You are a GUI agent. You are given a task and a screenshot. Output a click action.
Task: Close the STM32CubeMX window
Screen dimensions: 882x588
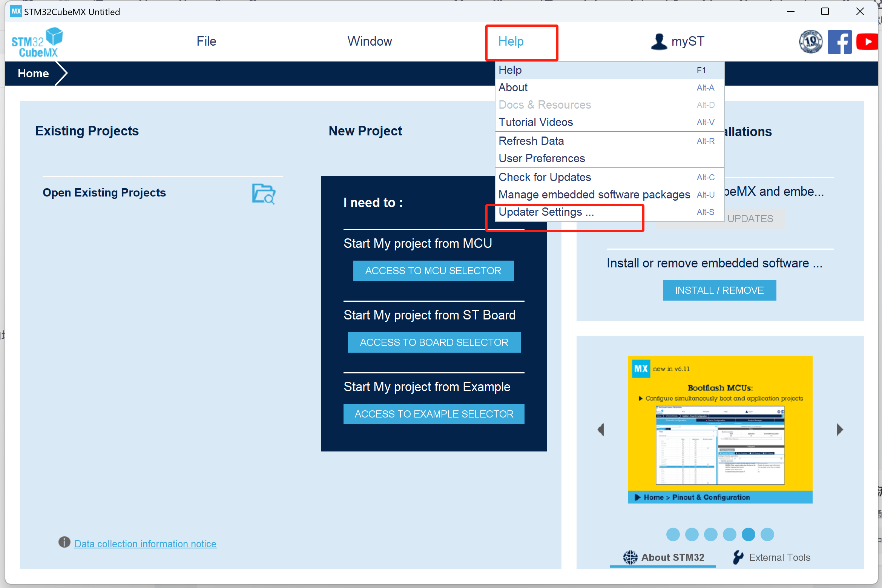point(860,11)
